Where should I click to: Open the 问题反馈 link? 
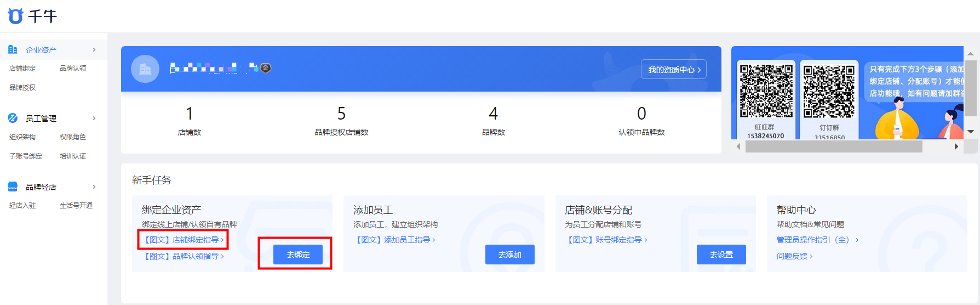pyautogui.click(x=794, y=256)
